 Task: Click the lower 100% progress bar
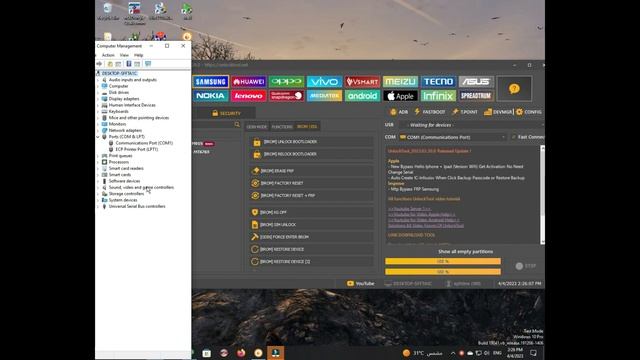click(x=443, y=271)
